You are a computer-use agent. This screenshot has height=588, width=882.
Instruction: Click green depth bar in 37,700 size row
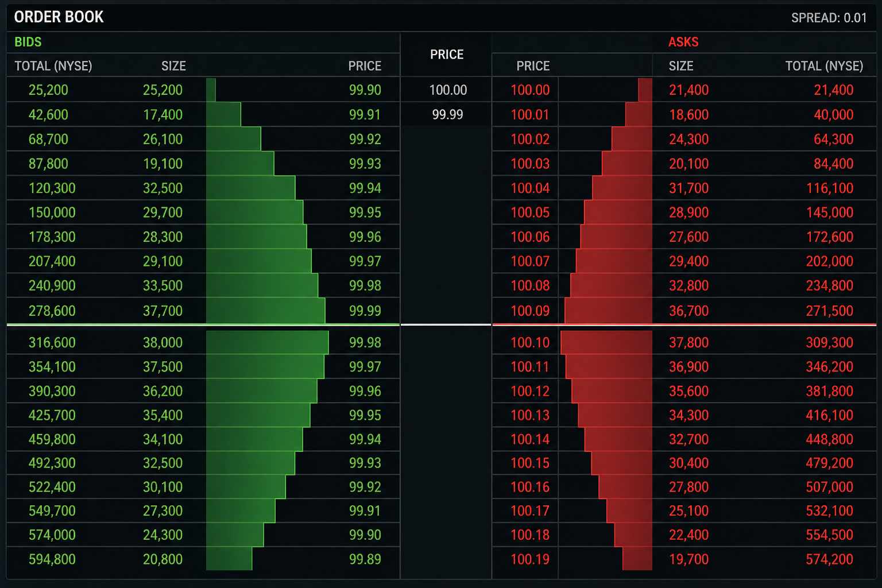(265, 311)
